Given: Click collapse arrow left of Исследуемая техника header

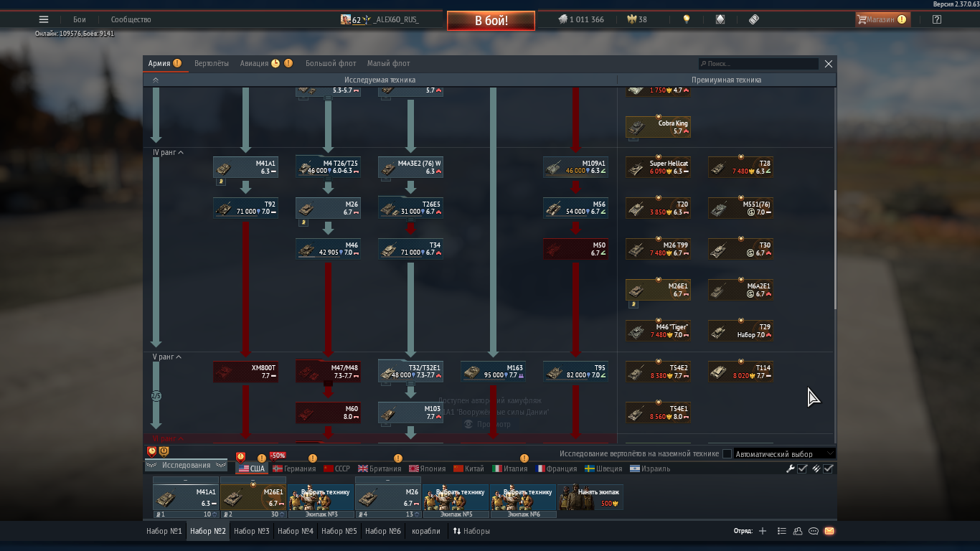Looking at the screenshot, I should 155,80.
